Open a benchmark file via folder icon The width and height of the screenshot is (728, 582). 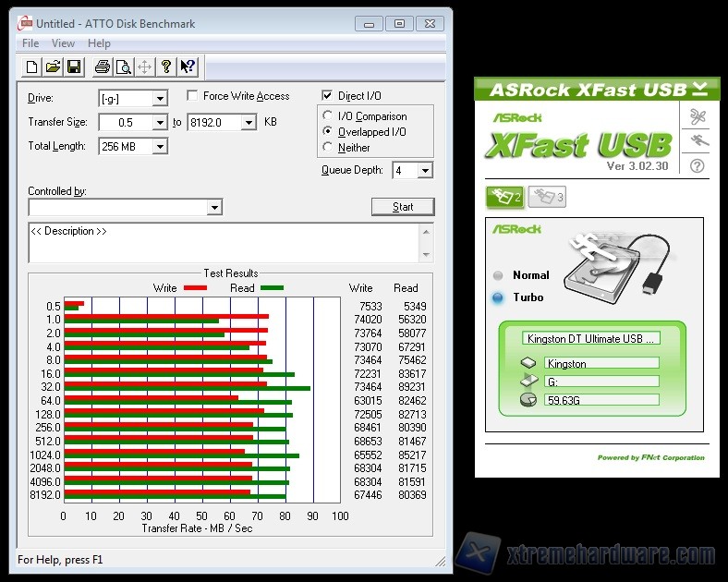(53, 67)
